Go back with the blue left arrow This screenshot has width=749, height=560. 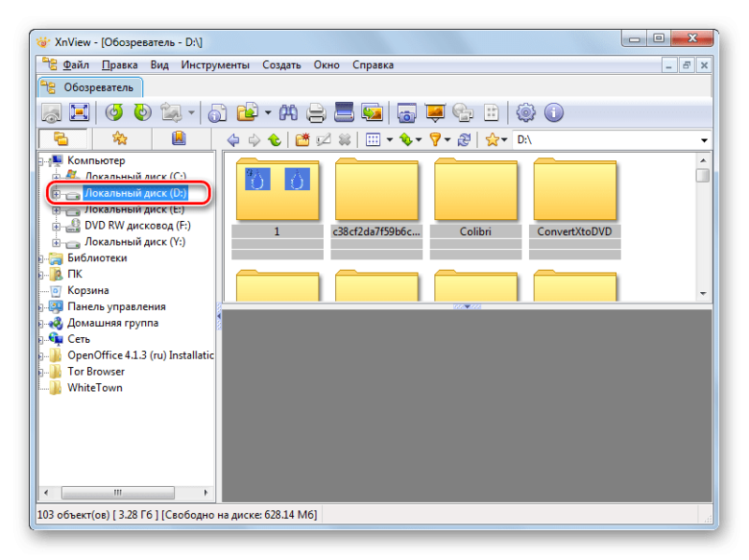tap(233, 140)
